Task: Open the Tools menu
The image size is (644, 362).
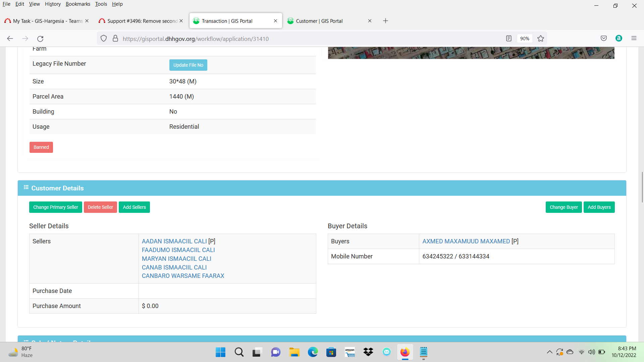Action: point(101,4)
